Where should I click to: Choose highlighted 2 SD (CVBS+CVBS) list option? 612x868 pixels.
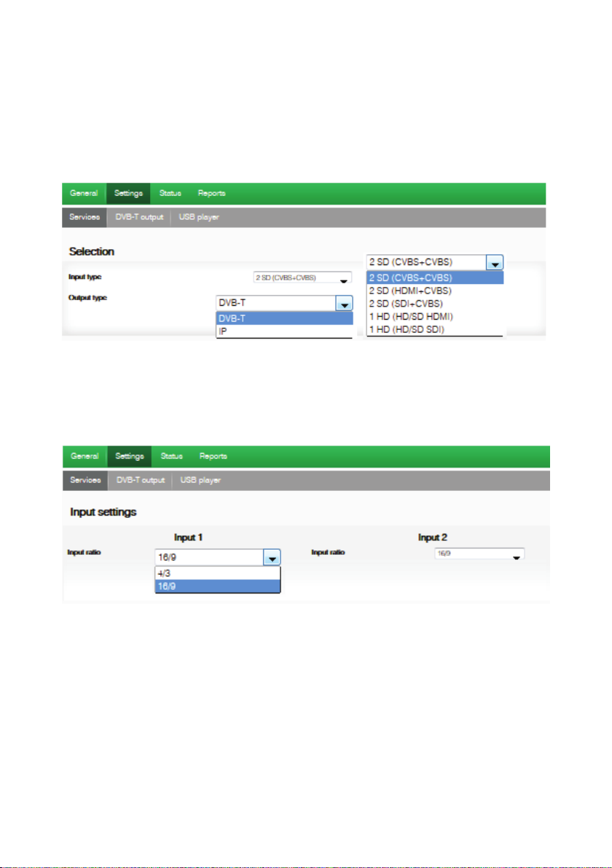(x=435, y=278)
